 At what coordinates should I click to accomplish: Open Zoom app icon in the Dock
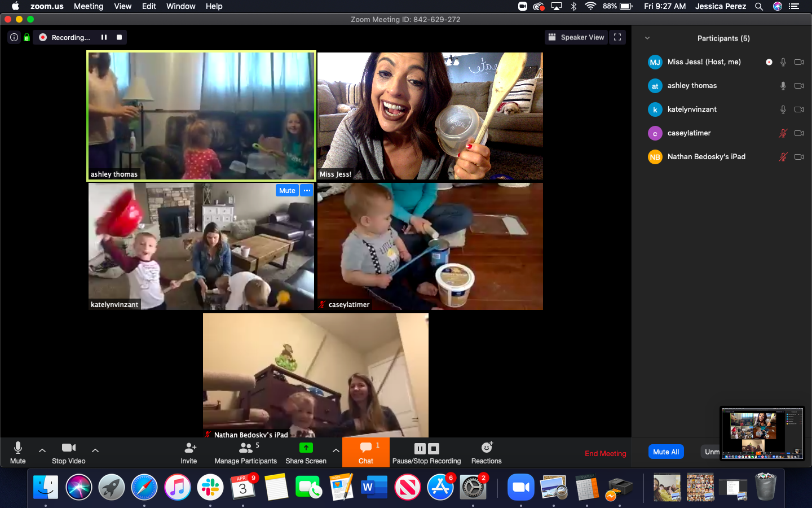[520, 487]
